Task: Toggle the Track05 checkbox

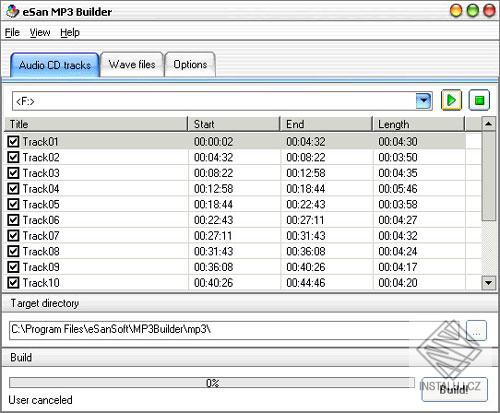Action: pyautogui.click(x=13, y=204)
